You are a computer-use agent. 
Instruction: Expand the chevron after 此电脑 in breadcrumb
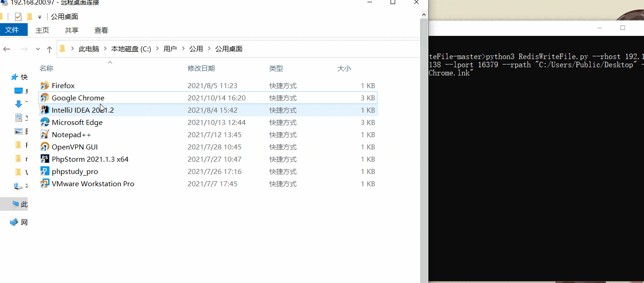105,49
